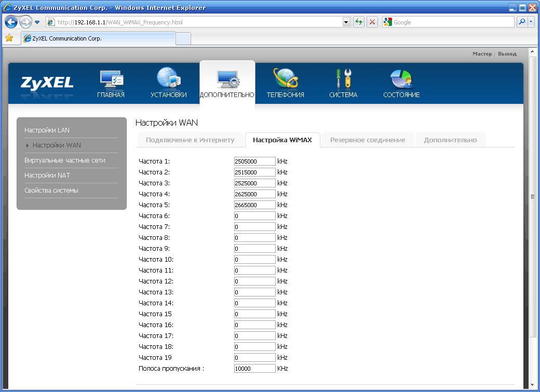Open the ГЛАВНАЯ section icon
Screen dimensions: 540x392
[111, 79]
